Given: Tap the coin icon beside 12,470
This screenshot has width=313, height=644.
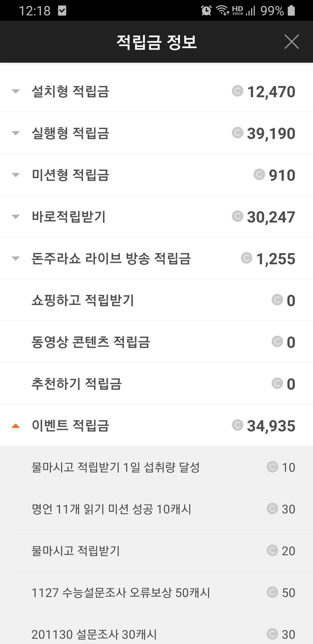Looking at the screenshot, I should (x=237, y=91).
